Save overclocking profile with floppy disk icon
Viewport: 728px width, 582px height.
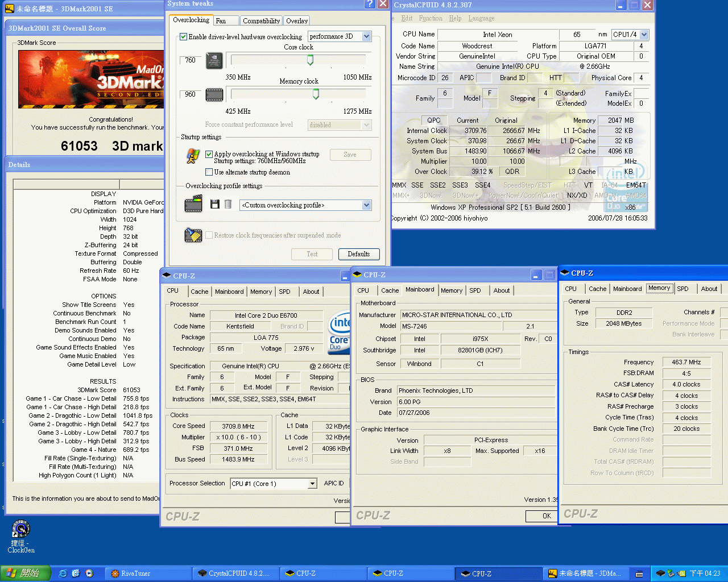(x=215, y=204)
